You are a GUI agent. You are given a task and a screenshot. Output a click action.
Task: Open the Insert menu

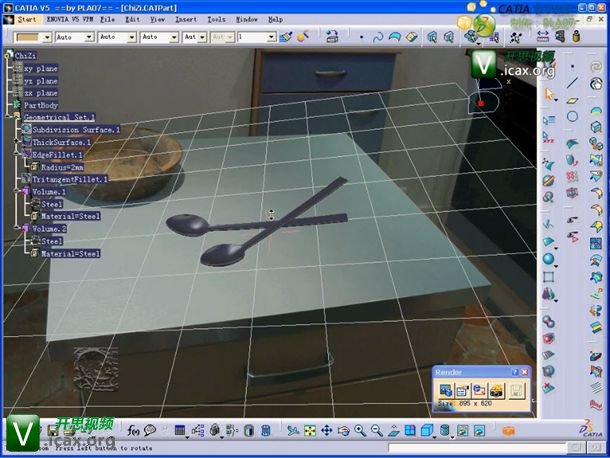[x=185, y=19]
